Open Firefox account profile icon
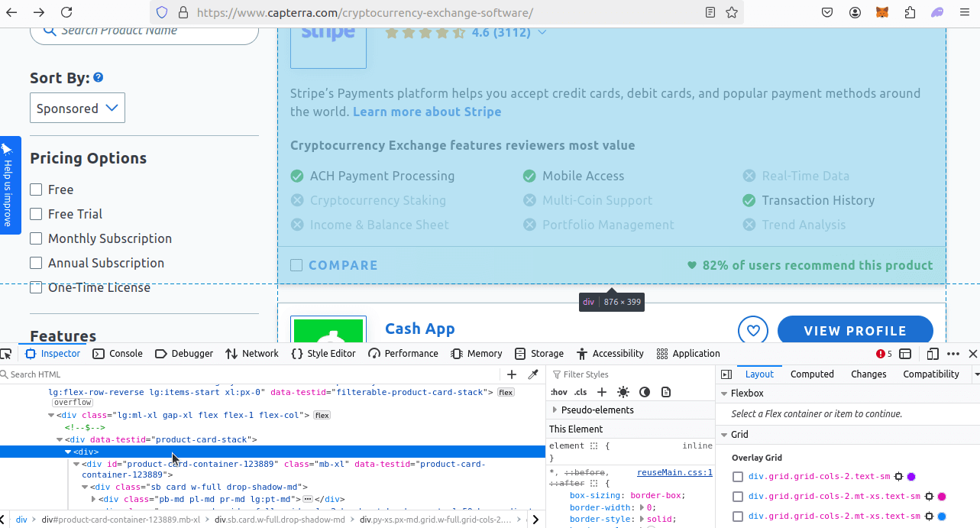Screen dimensions: 980x528 pos(855,12)
